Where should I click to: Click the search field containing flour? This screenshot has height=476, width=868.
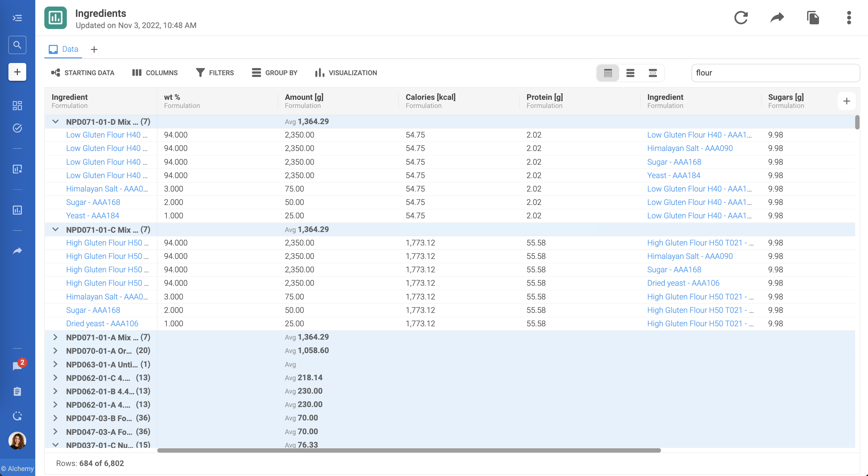click(775, 73)
